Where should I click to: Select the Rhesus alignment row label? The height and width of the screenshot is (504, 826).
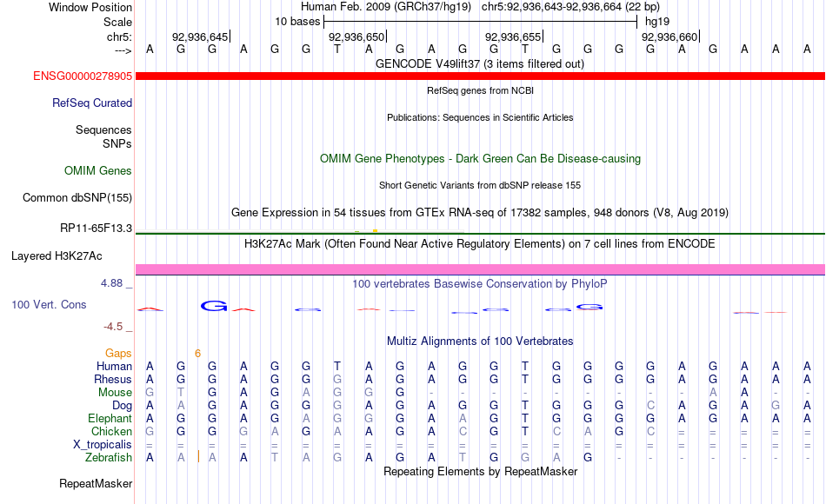[113, 379]
